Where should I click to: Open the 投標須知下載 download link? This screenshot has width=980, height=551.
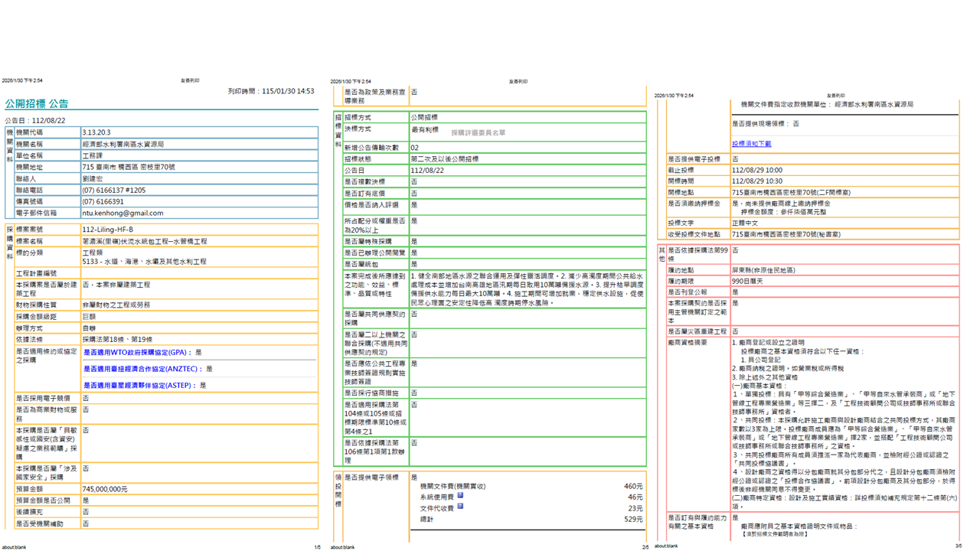pos(751,143)
